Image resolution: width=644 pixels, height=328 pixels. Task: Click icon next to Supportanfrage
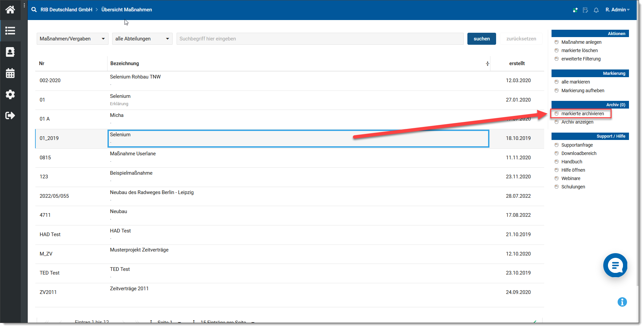[x=557, y=145]
